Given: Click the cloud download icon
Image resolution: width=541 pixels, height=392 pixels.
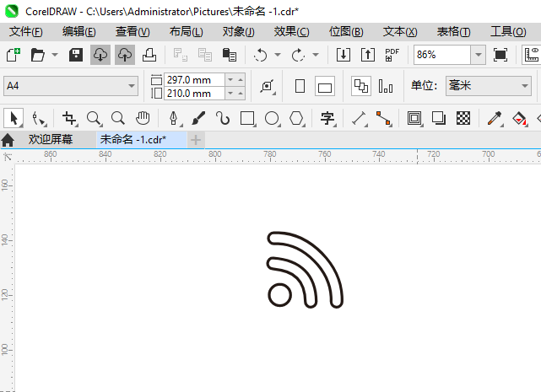Looking at the screenshot, I should (x=100, y=55).
